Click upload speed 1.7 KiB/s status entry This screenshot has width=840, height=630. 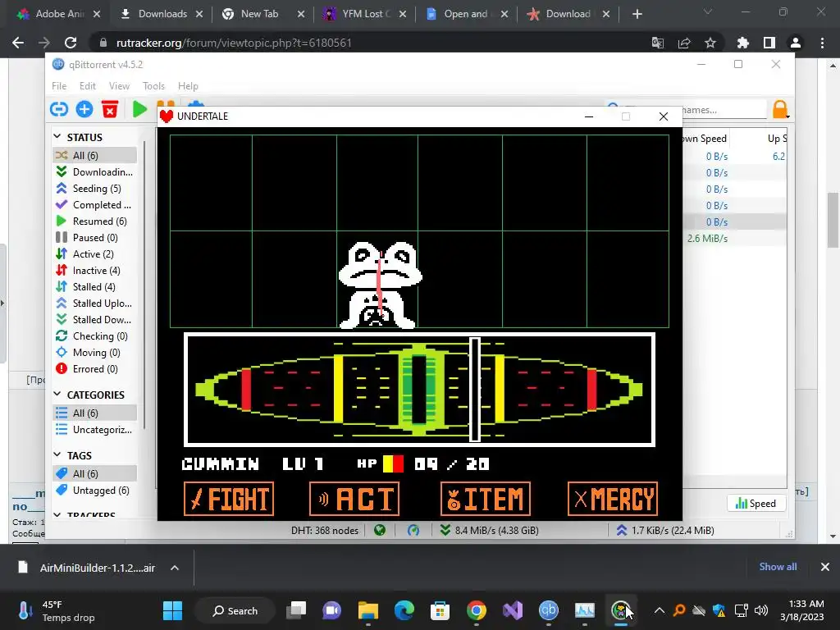click(664, 531)
